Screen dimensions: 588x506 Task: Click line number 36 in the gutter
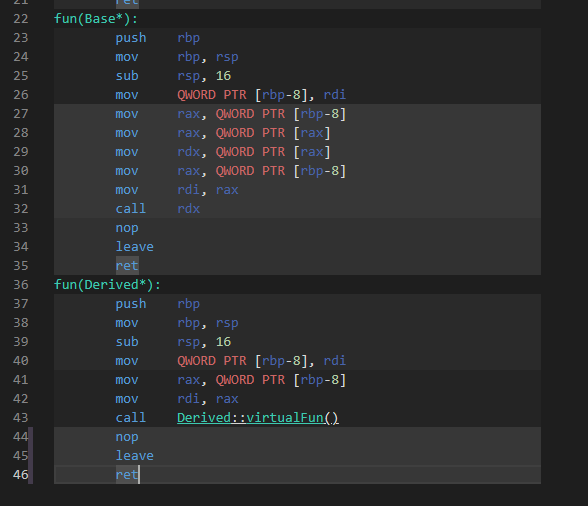[x=21, y=285]
